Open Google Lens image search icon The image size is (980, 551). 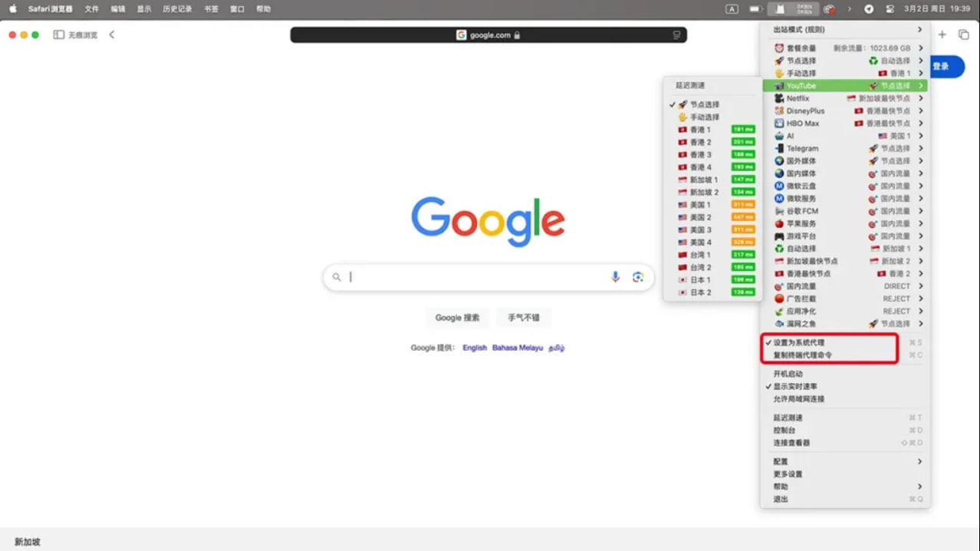637,277
